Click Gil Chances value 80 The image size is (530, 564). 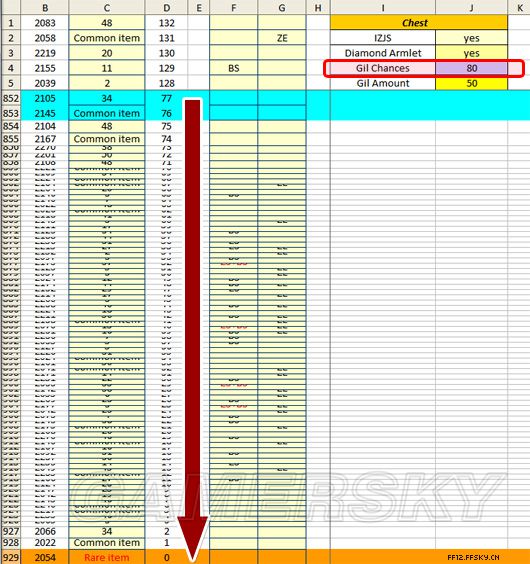(x=471, y=68)
